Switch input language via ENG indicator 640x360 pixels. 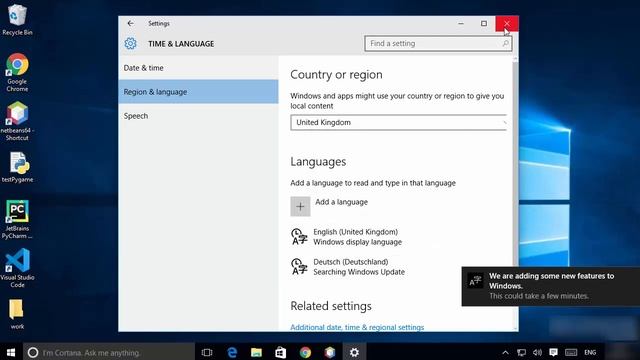tap(590, 353)
